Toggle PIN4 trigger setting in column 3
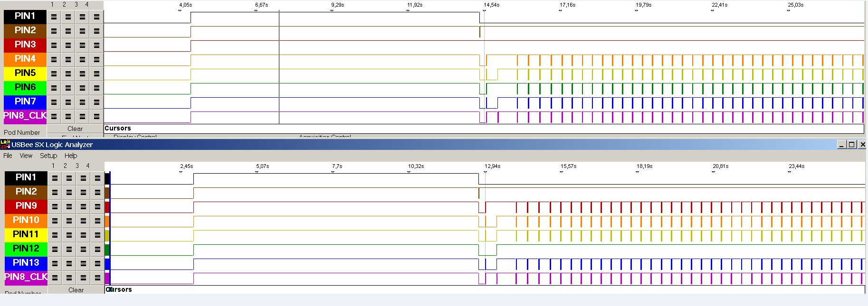The height and width of the screenshot is (306, 868). (x=82, y=59)
